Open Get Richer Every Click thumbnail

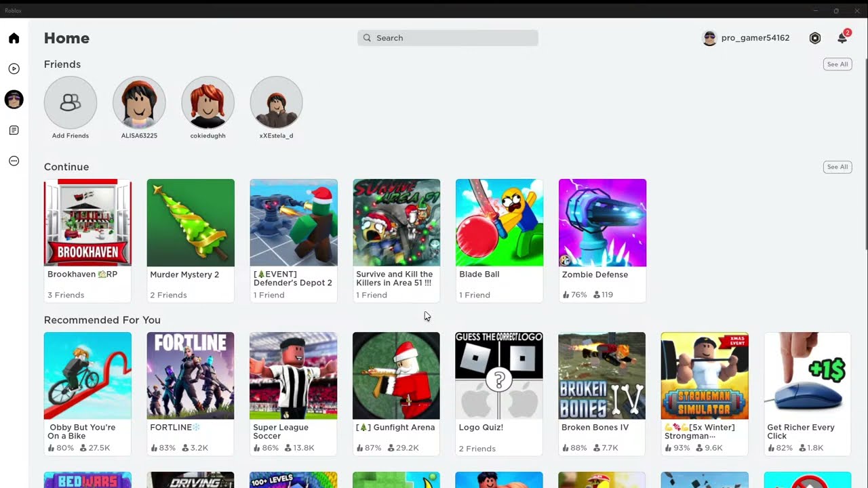(x=808, y=375)
